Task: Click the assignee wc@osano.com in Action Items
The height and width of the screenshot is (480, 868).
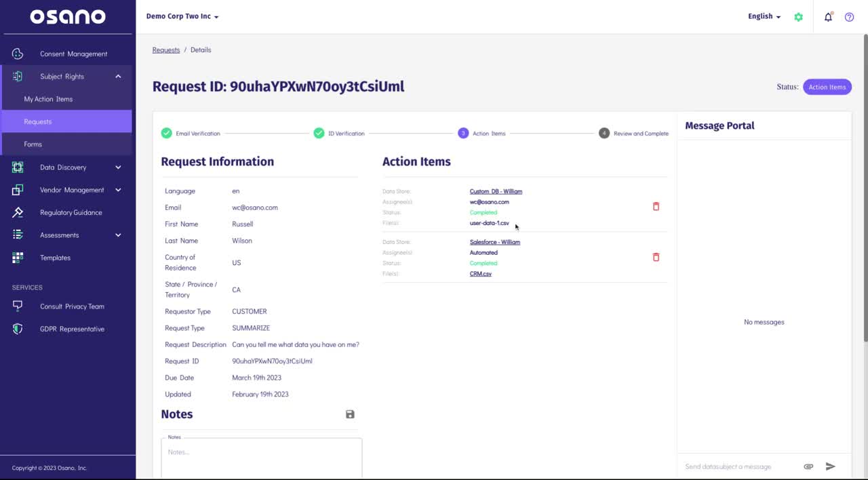Action: coord(489,202)
